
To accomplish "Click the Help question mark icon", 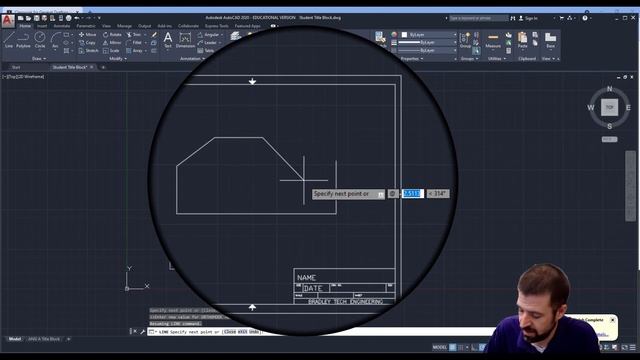I will pyautogui.click(x=585, y=18).
